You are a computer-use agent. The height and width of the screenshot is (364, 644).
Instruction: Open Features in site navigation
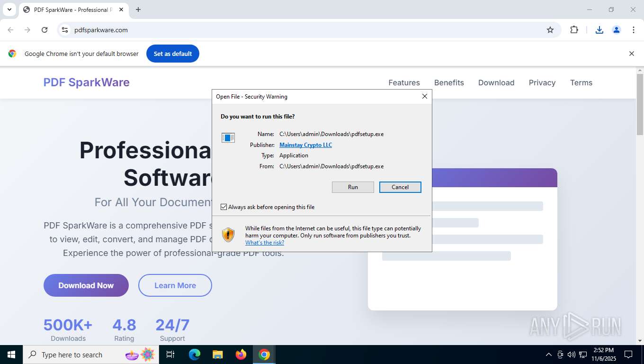(x=404, y=82)
